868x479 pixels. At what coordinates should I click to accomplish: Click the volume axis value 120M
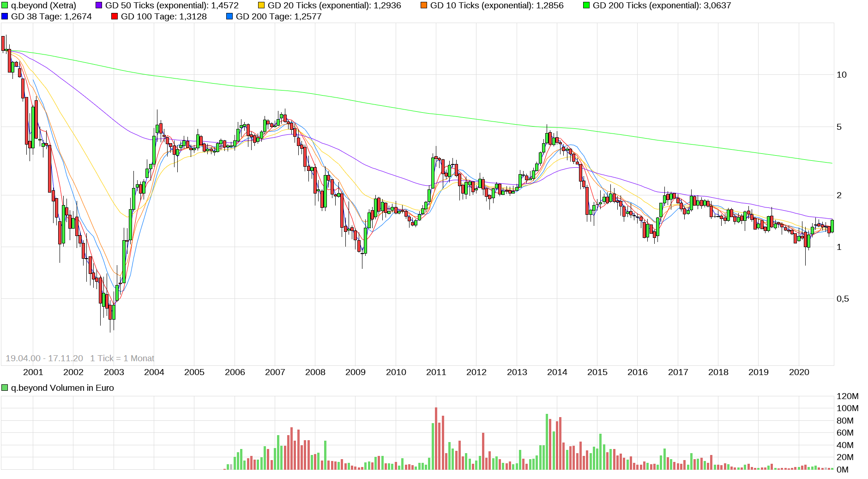[x=848, y=396]
